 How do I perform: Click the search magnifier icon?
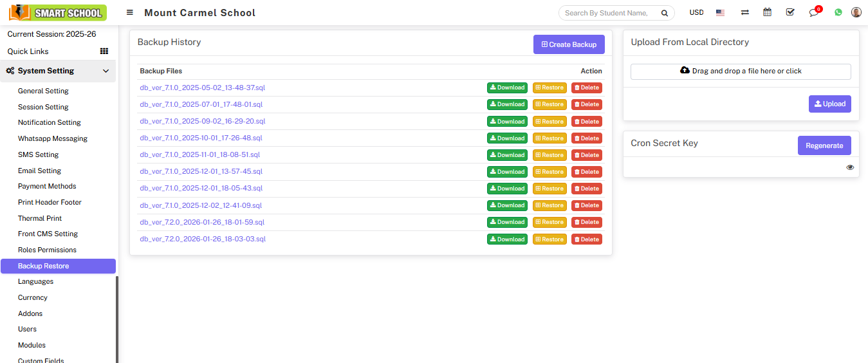664,13
